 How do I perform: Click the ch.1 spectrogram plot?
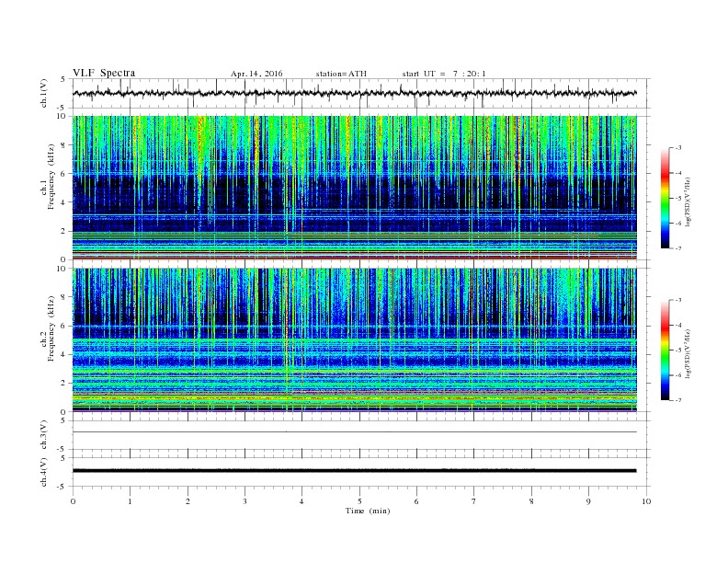(x=355, y=188)
